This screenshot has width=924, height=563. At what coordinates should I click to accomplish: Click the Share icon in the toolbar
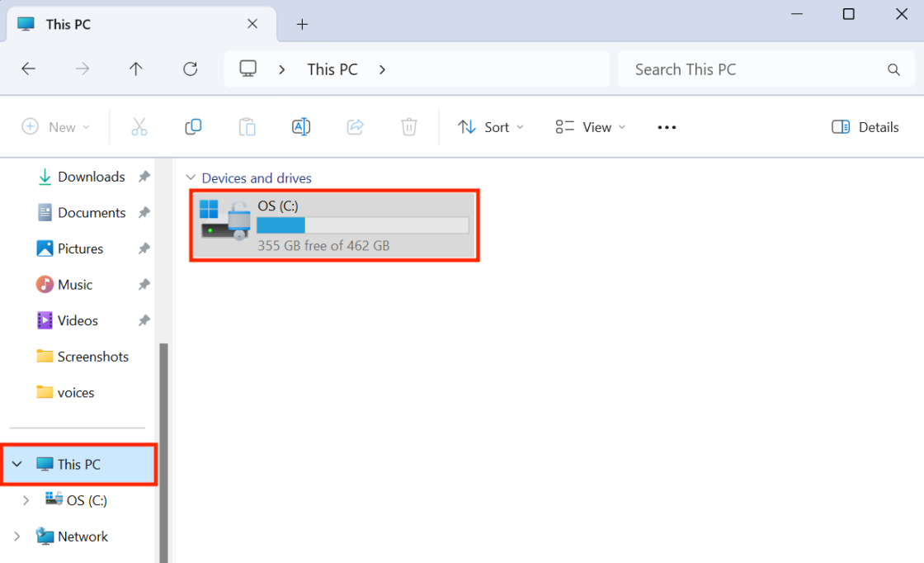(x=355, y=126)
